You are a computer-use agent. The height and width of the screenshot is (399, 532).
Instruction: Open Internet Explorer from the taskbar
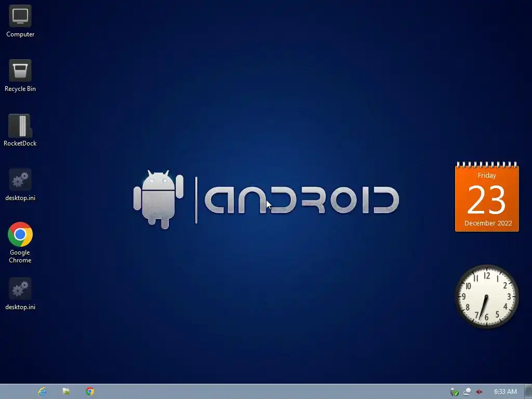(42, 391)
